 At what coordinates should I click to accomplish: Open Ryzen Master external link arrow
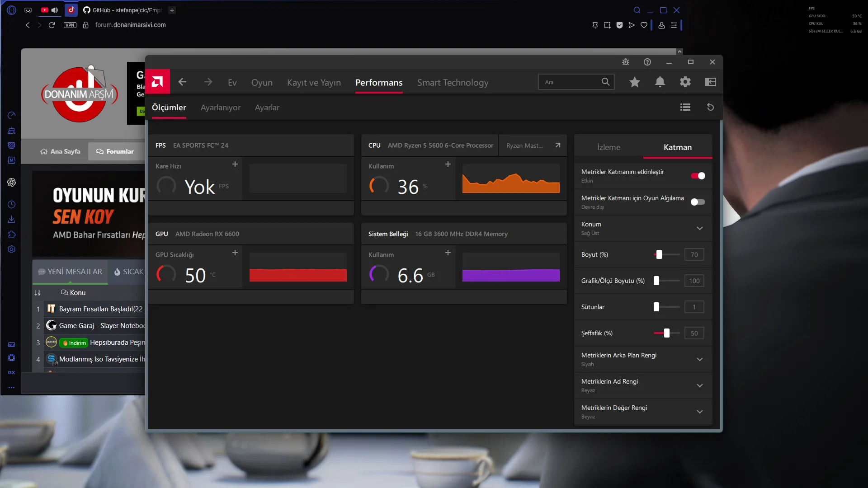[558, 145]
